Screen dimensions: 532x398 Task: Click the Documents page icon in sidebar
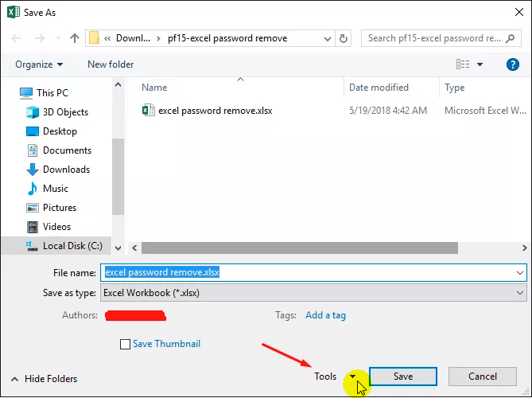(x=33, y=150)
